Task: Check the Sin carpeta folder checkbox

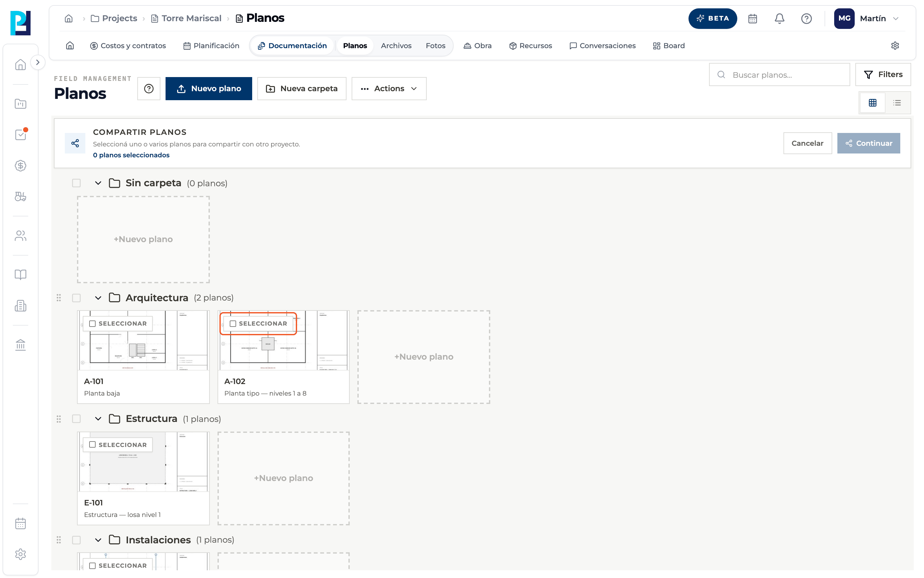Action: 76,183
